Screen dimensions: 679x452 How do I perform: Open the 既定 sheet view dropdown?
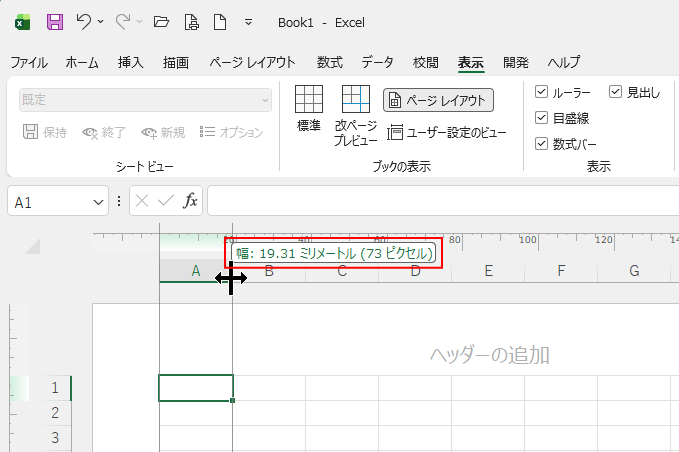[x=145, y=100]
